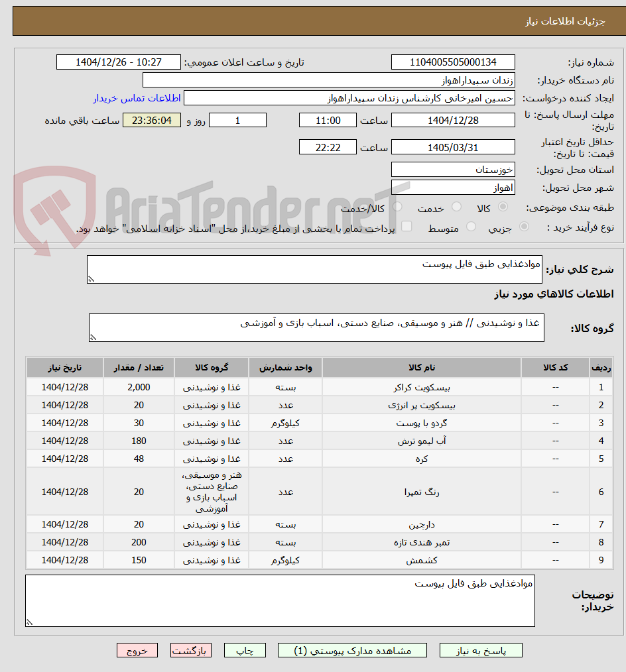Viewport: 626px width, 672px height.
Task: Select the کالا/خدمت radio button
Action: (397, 207)
